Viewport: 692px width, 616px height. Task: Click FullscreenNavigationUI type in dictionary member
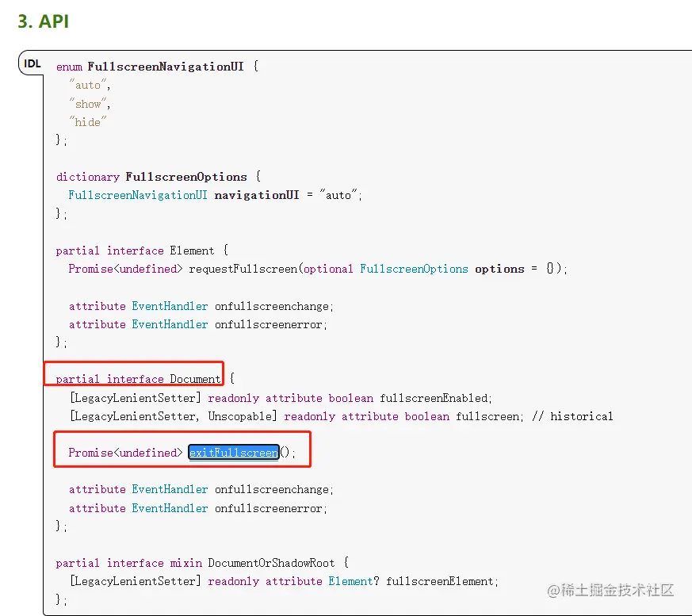coord(138,195)
